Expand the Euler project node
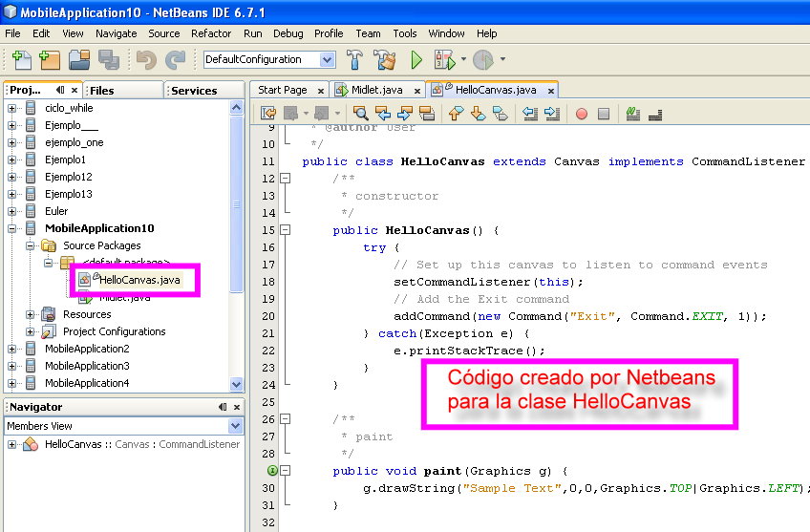Image resolution: width=810 pixels, height=532 pixels. pyautogui.click(x=11, y=211)
